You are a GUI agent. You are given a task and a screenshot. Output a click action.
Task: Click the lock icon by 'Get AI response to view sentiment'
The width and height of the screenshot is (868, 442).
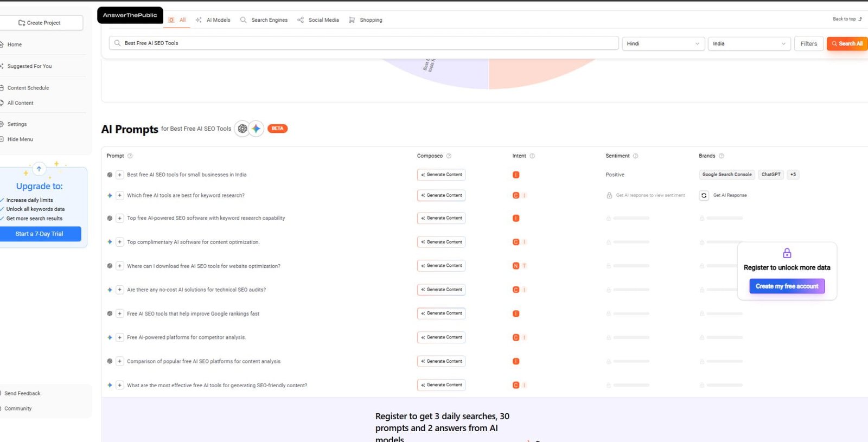point(609,195)
